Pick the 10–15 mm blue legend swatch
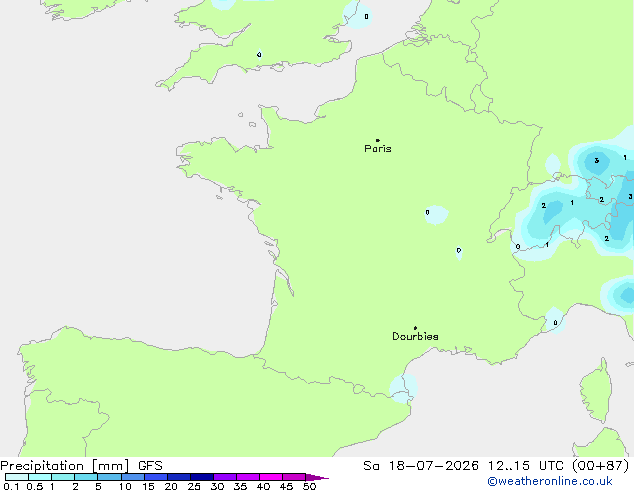This screenshot has width=634, height=490. click(x=133, y=477)
